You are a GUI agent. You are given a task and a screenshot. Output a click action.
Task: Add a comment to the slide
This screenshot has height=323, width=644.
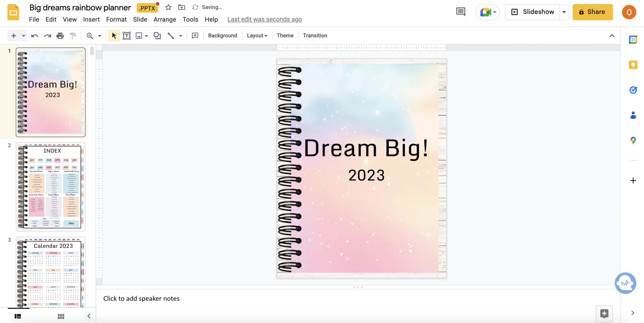click(195, 36)
